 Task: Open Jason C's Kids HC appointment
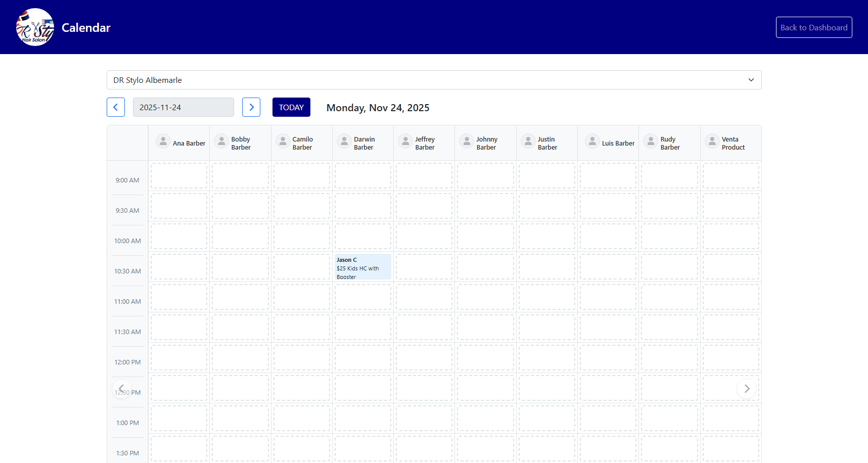(x=362, y=267)
